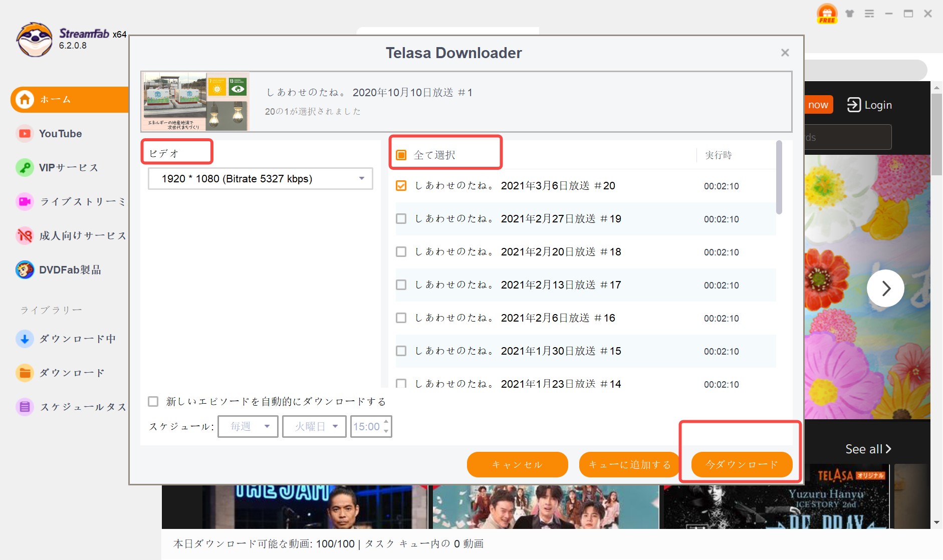The height and width of the screenshot is (560, 943).
Task: Decrease schedule time with down arrow
Action: click(386, 431)
